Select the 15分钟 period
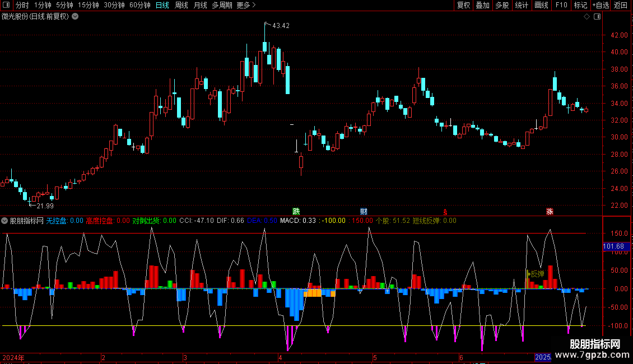 pos(88,5)
